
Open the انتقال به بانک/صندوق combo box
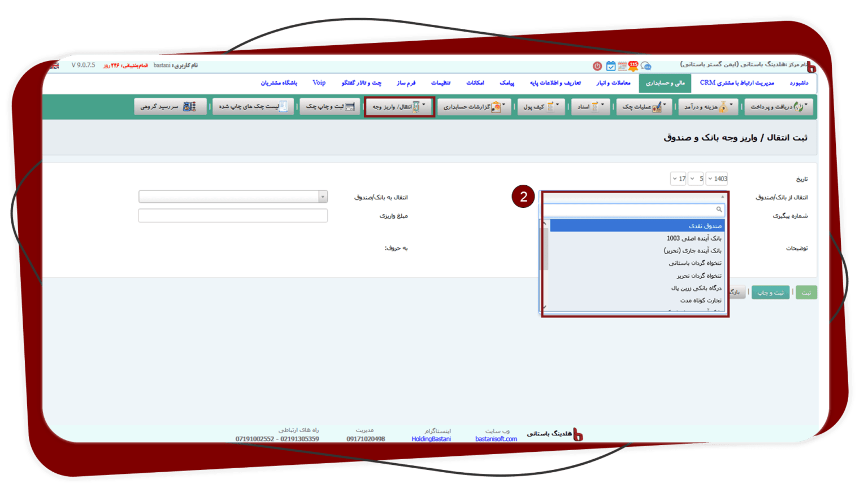(x=233, y=197)
